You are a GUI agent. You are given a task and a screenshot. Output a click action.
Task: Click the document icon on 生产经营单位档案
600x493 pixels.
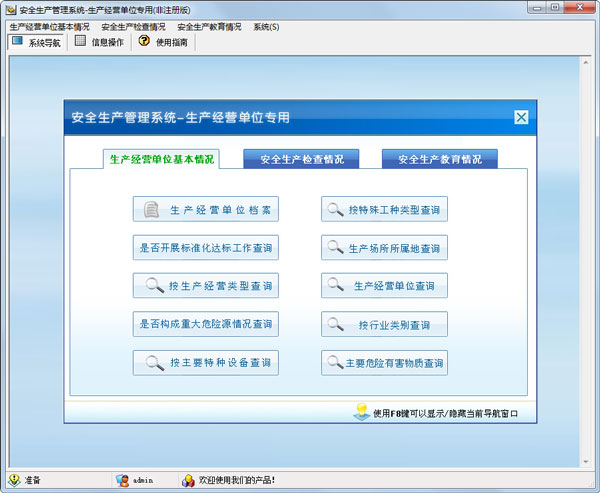[x=152, y=209]
